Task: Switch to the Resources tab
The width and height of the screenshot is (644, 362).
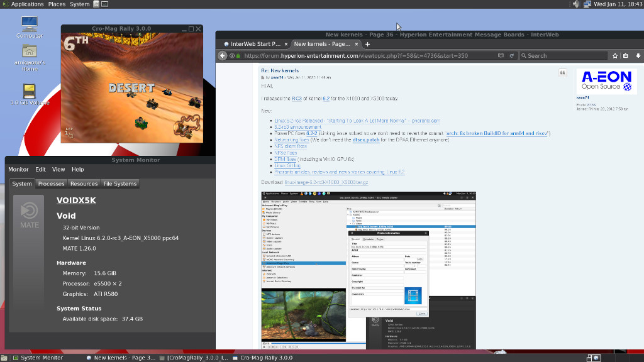Action: click(84, 184)
